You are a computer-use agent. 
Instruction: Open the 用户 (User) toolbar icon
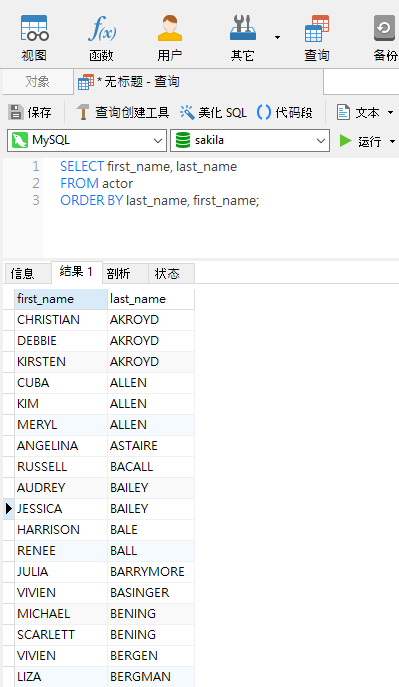pyautogui.click(x=169, y=39)
